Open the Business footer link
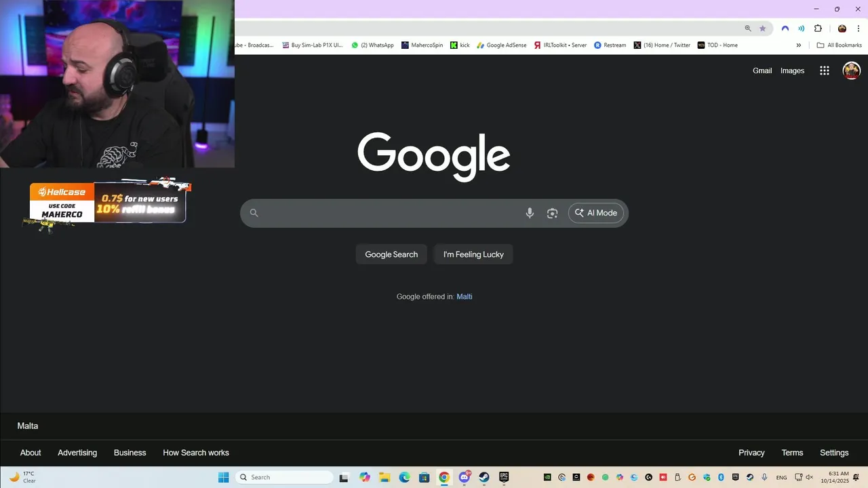Viewport: 868px width, 488px height. tap(130, 453)
